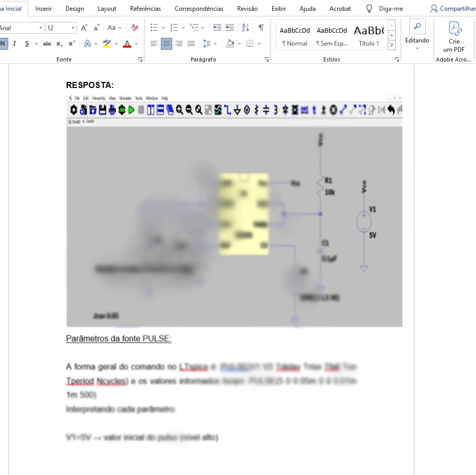Apply the red font color swatch
The height and width of the screenshot is (475, 476).
tap(127, 44)
